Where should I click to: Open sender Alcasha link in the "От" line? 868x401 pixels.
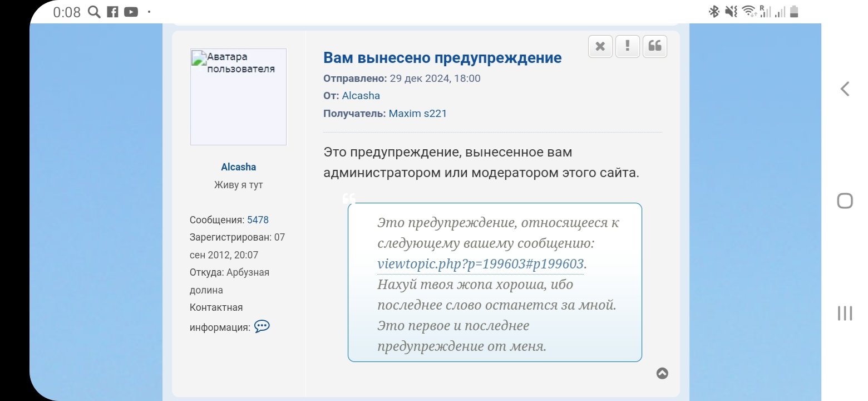[361, 96]
